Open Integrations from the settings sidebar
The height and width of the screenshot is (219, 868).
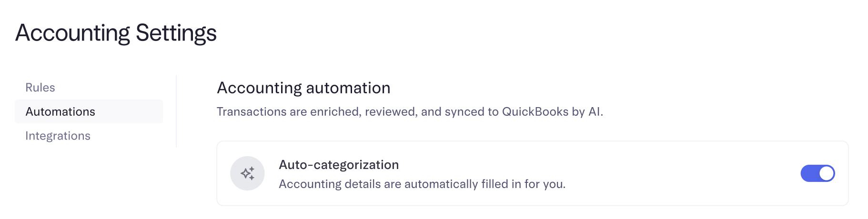(58, 136)
